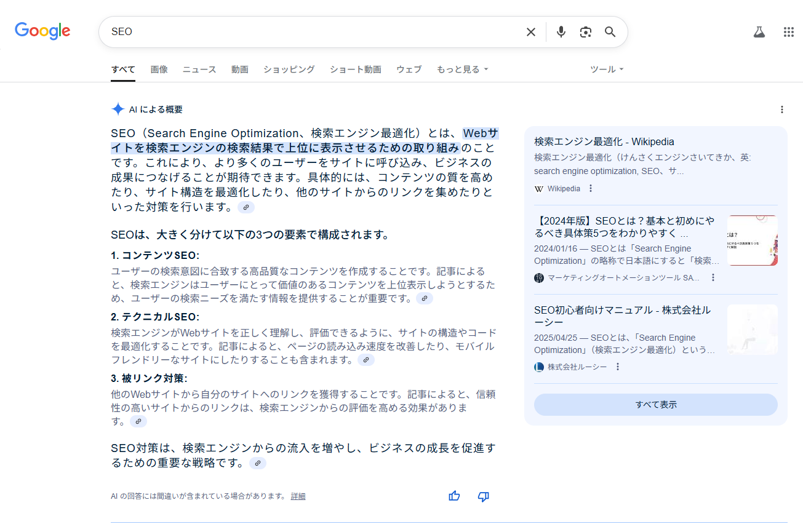Image resolution: width=803 pixels, height=532 pixels.
Task: Click the 株式会社ルーシー favicon
Action: tap(539, 367)
